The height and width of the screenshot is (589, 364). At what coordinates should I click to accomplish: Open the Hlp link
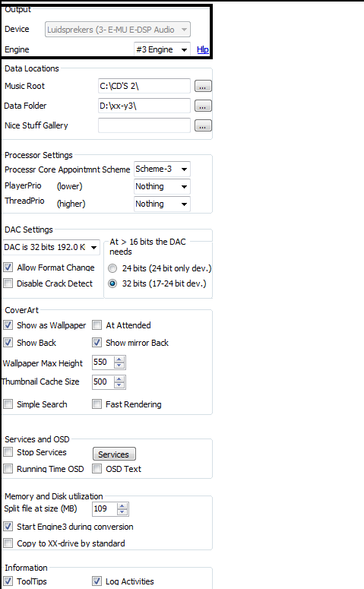pyautogui.click(x=203, y=49)
